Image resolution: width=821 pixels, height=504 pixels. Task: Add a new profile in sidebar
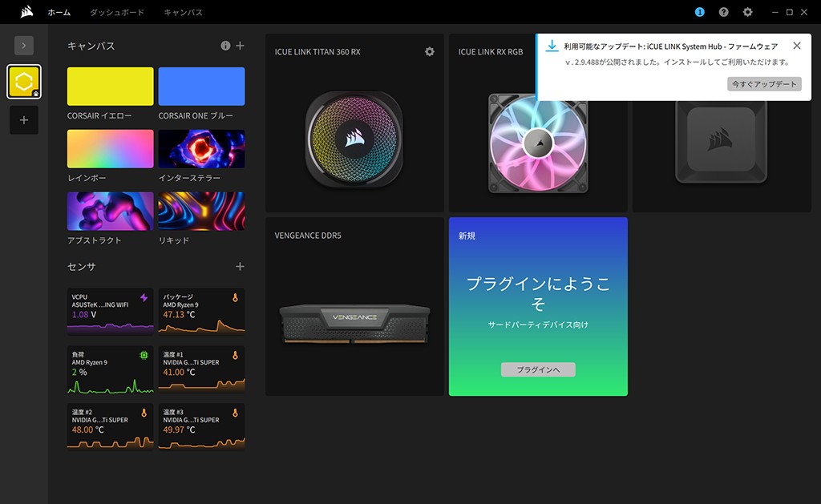pos(24,120)
